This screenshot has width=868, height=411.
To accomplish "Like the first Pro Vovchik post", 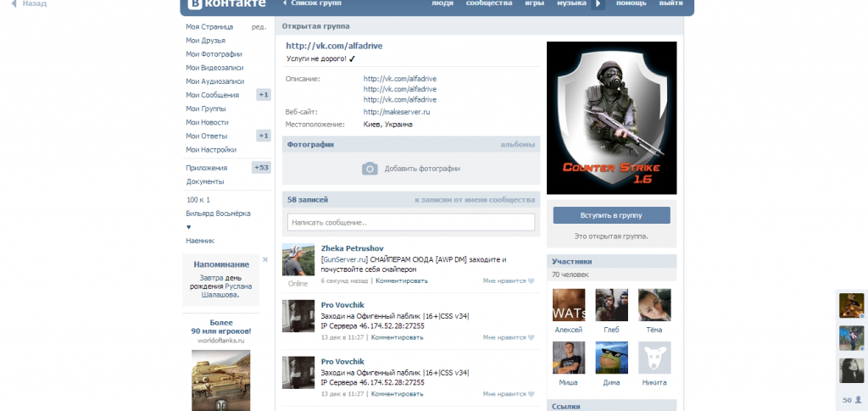I will 531,336.
